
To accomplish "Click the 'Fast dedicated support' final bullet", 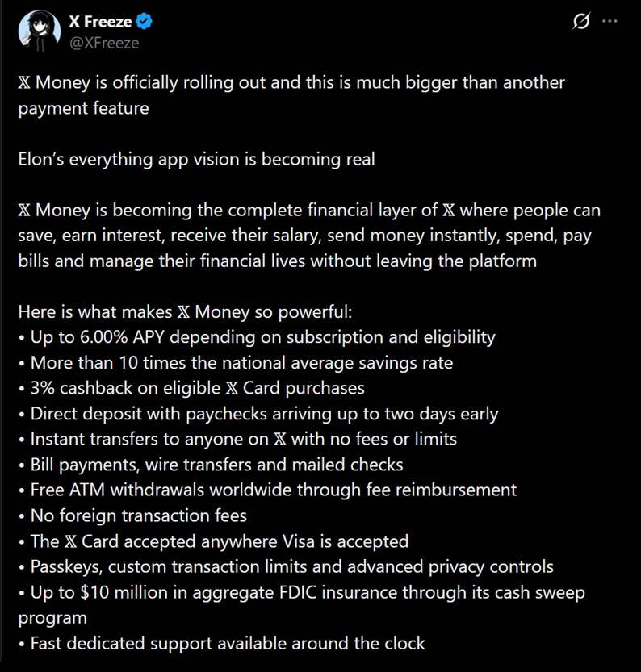I will pyautogui.click(x=222, y=644).
